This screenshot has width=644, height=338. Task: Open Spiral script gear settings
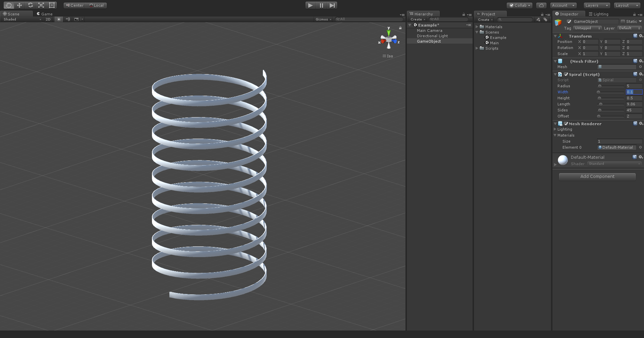click(x=641, y=74)
